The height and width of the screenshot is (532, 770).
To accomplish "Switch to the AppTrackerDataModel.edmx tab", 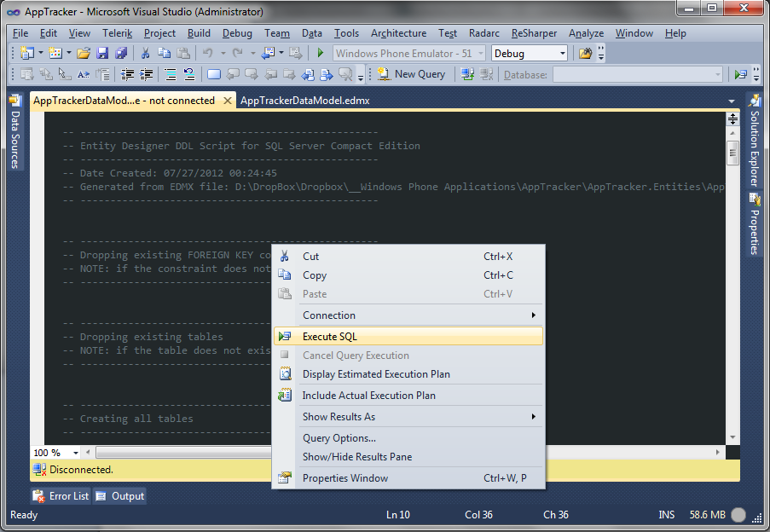I will click(x=305, y=101).
